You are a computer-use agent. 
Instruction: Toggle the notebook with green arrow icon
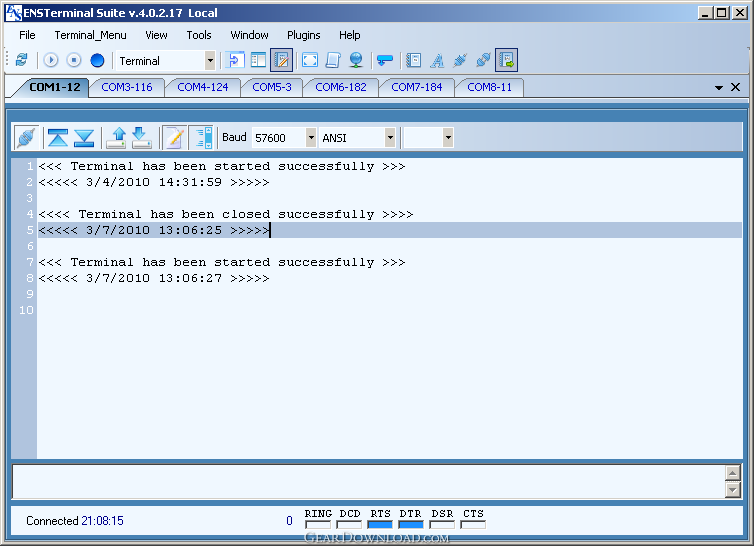coord(506,60)
